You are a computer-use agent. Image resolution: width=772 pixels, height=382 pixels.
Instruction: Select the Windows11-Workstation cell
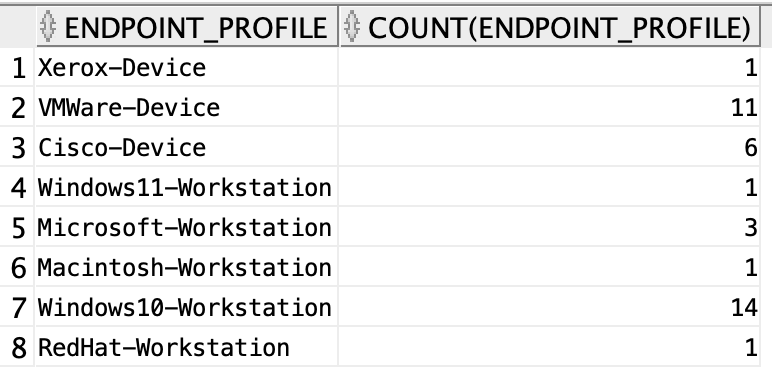pyautogui.click(x=187, y=188)
